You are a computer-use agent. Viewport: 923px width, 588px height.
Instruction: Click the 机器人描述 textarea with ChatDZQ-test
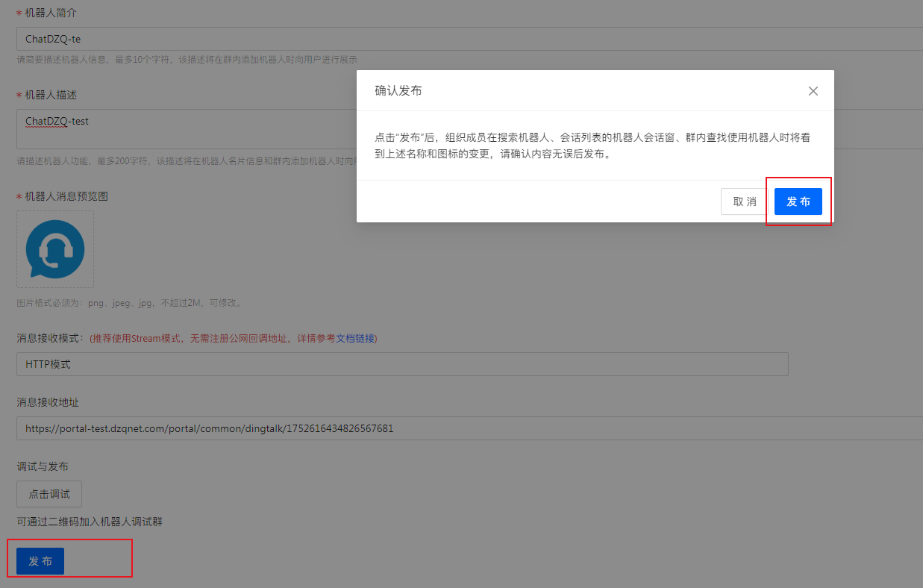(x=469, y=129)
